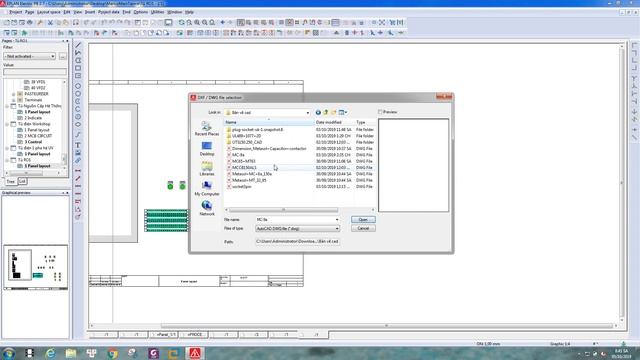Image resolution: width=640 pixels, height=360 pixels.
Task: Click the Up one level folder icon
Action: (x=326, y=112)
